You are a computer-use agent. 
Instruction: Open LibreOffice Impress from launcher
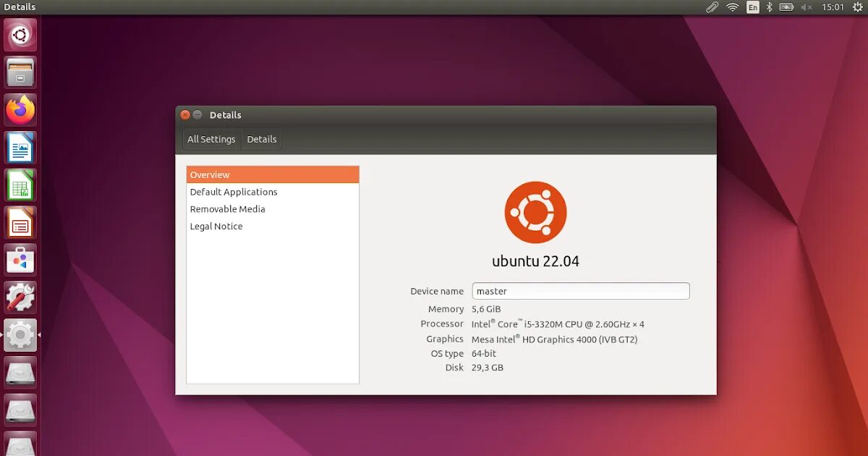[x=20, y=223]
